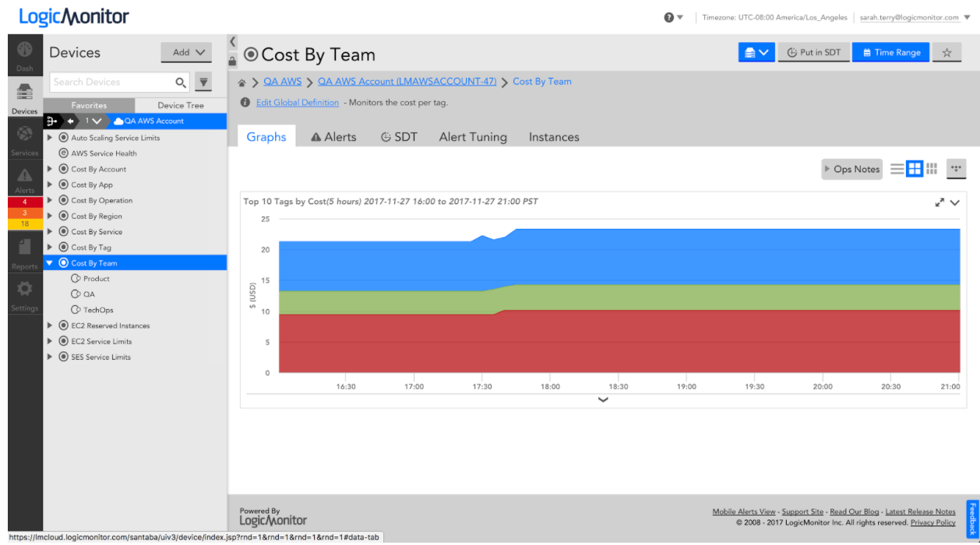Switch to the Alert Tuning tab
980x545 pixels.
point(473,136)
